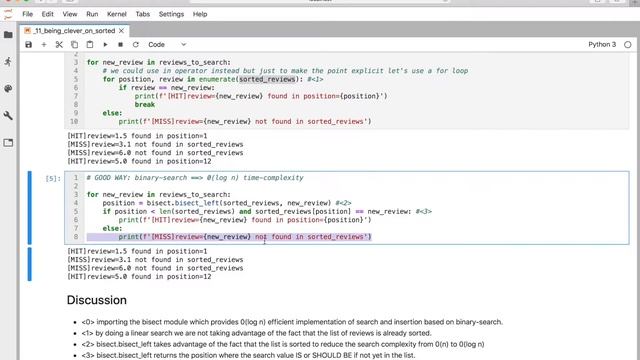Restart the kernel with the circular arrow icon
The image size is (640, 360).
tap(136, 44)
